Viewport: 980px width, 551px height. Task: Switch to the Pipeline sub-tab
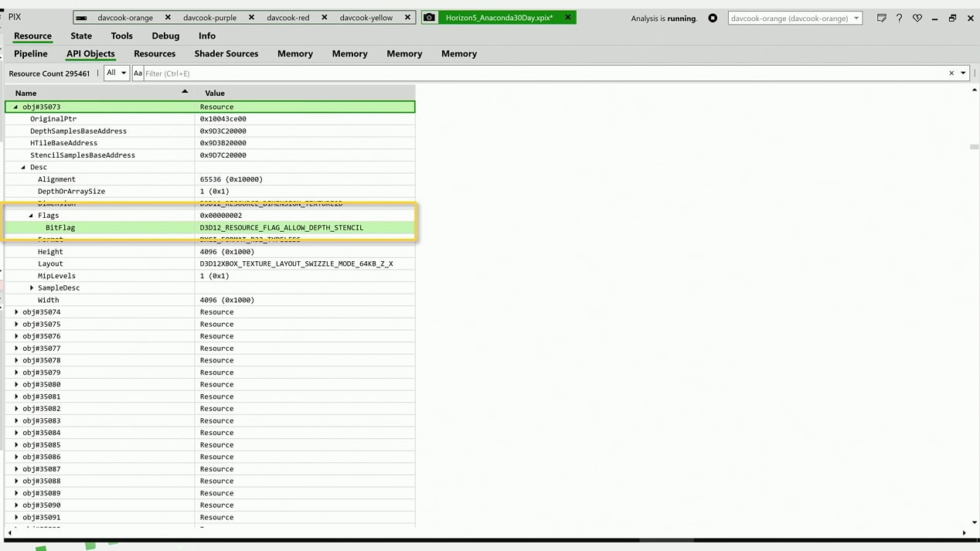(x=31, y=53)
